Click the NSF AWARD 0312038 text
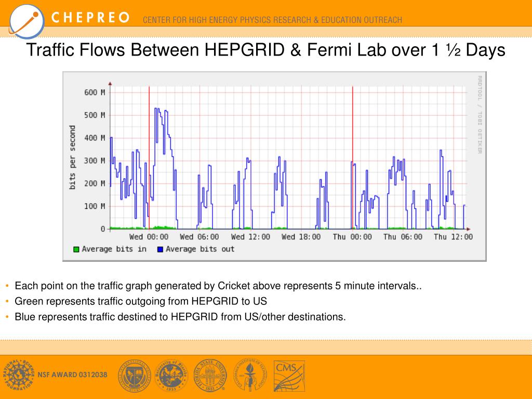532x399 pixels. [72, 375]
